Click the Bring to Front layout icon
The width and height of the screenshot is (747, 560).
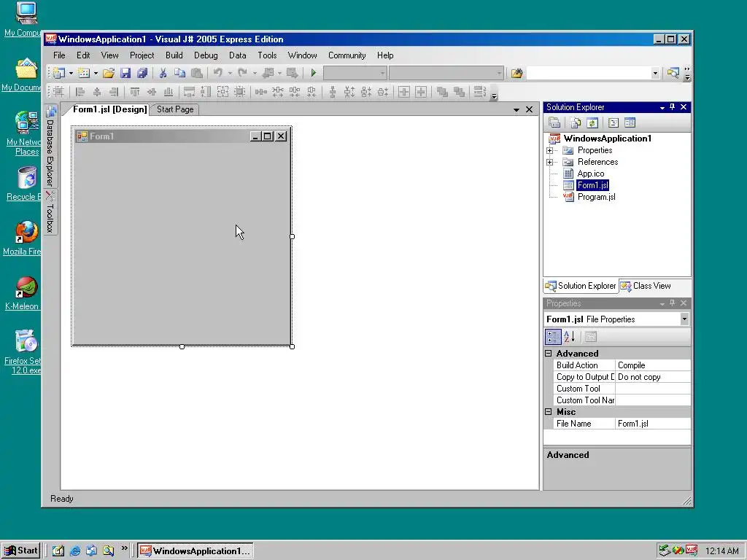tap(442, 91)
